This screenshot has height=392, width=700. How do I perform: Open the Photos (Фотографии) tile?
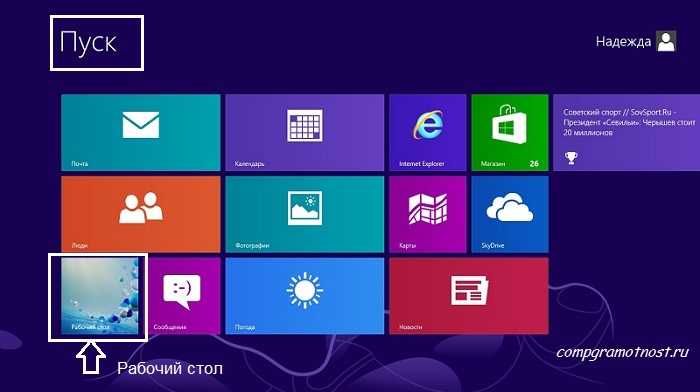click(304, 214)
